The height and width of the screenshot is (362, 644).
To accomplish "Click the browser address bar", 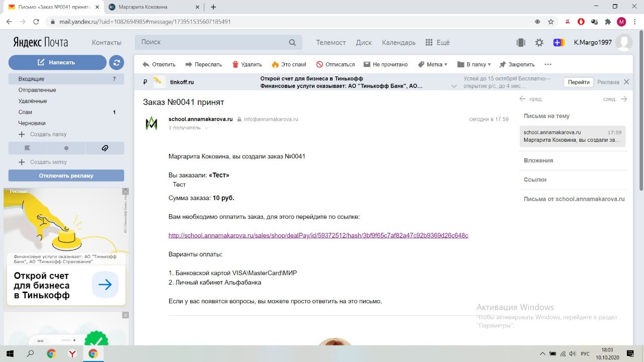I will click(x=292, y=22).
